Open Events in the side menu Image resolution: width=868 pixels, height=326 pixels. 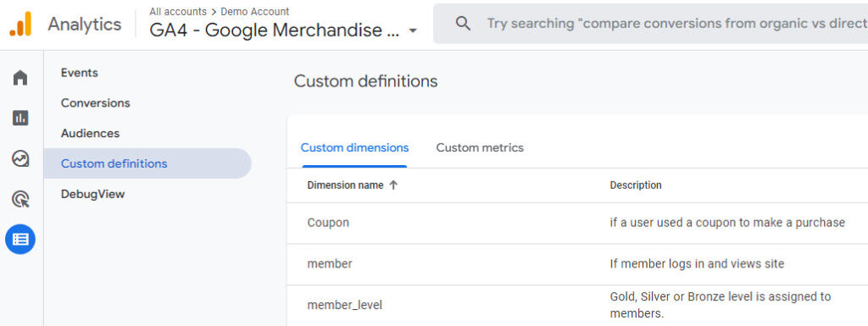point(79,73)
